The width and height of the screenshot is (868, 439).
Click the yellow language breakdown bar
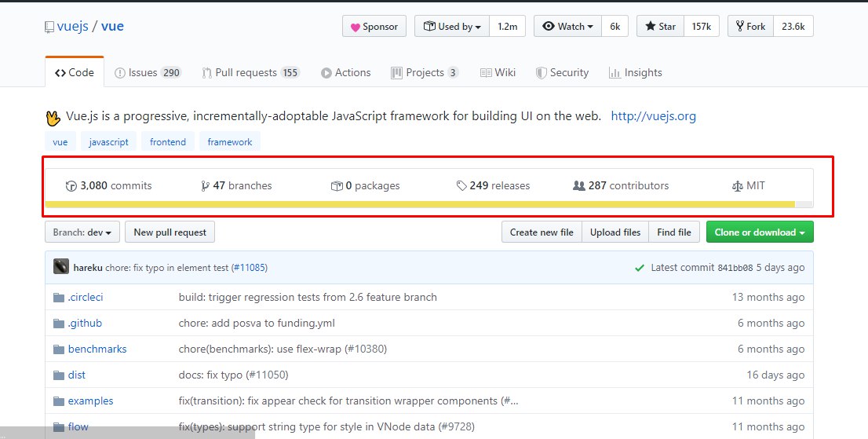tap(420, 204)
